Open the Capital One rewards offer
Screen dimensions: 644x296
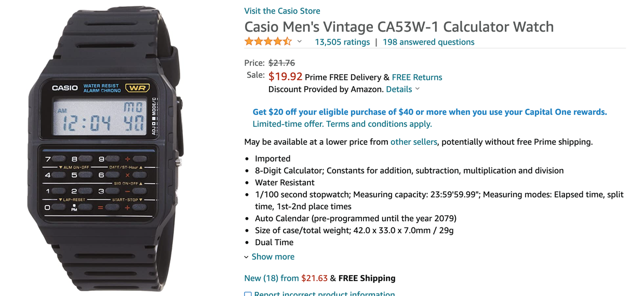430,112
